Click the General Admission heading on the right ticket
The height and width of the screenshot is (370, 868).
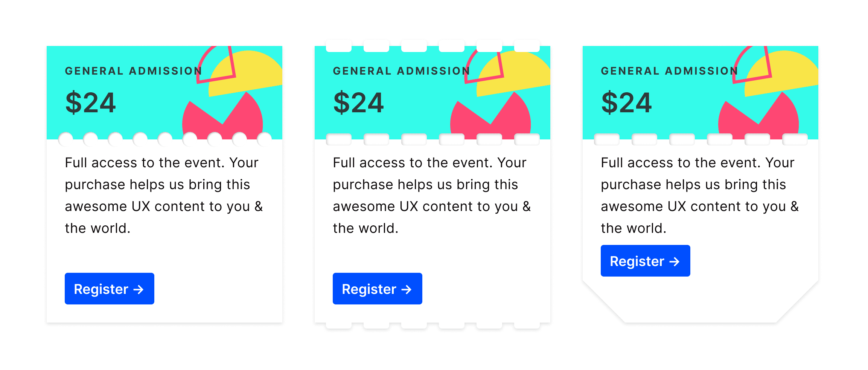(669, 71)
